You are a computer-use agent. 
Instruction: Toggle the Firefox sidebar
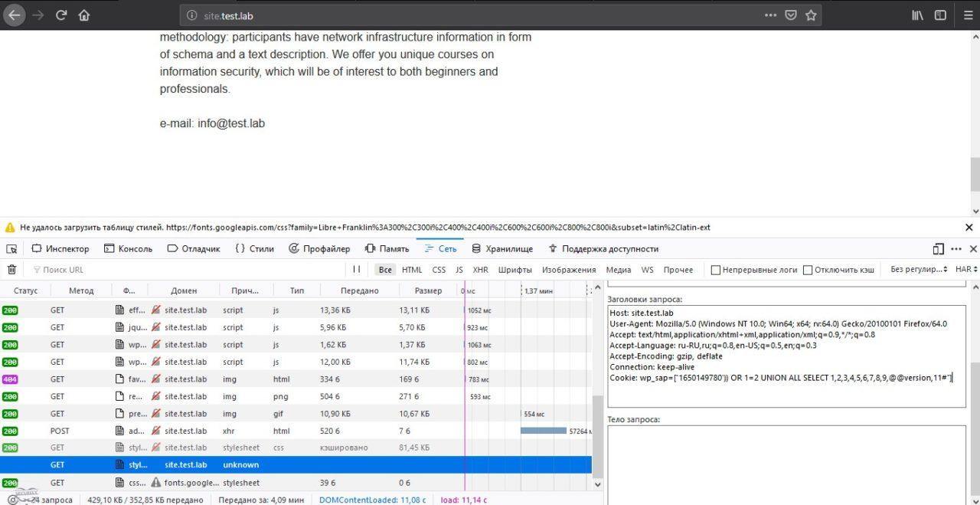(939, 15)
